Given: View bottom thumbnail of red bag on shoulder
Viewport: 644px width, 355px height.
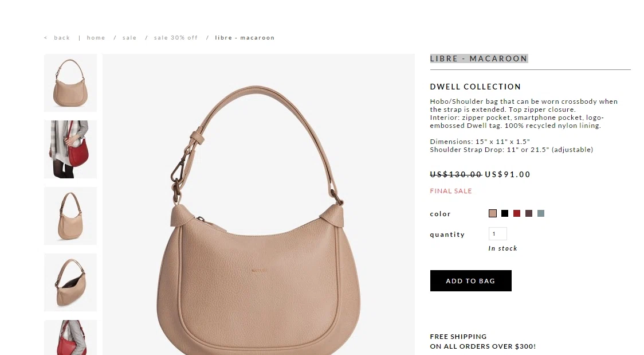Looking at the screenshot, I should (70, 337).
